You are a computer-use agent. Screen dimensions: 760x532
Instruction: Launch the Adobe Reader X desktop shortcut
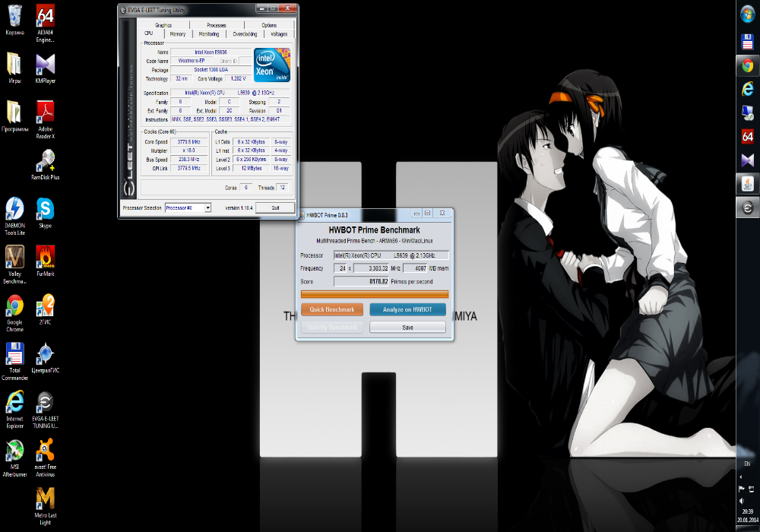tap(45, 119)
